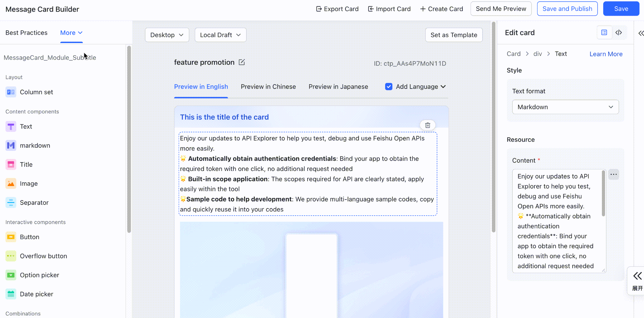This screenshot has height=318, width=644.
Task: Switch to Preview in Japanese tab
Action: tap(338, 87)
